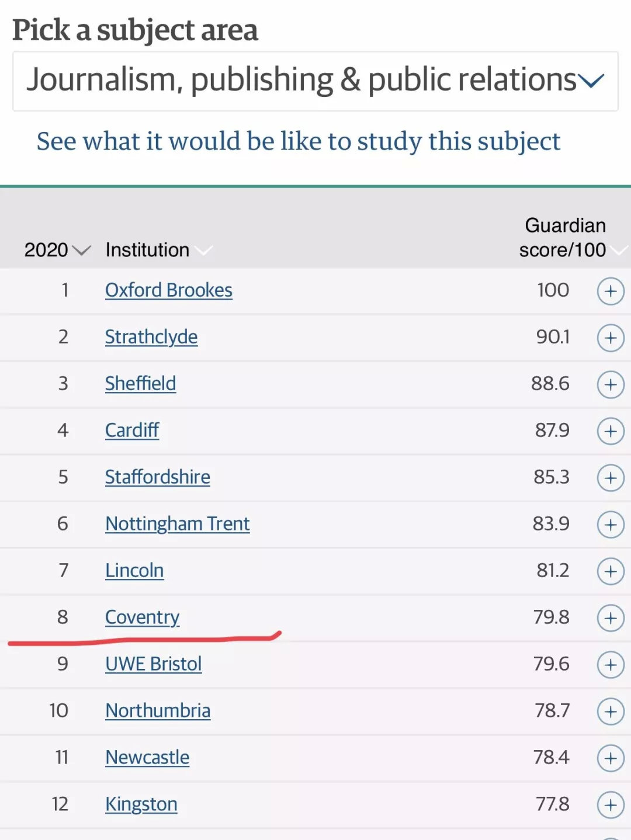
Task: Click plus icon for Nottingham Trent
Action: (x=611, y=525)
